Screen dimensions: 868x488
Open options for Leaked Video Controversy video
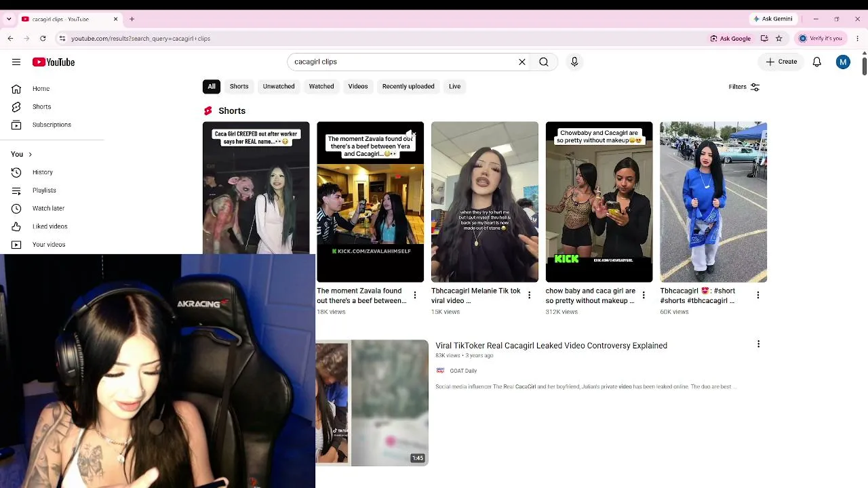758,344
